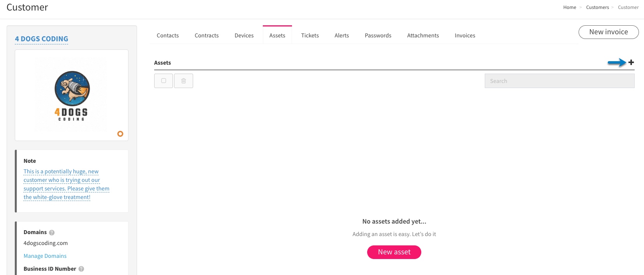This screenshot has height=275, width=644.
Task: Click the 4 Dogs Coding logo image
Action: point(72,96)
